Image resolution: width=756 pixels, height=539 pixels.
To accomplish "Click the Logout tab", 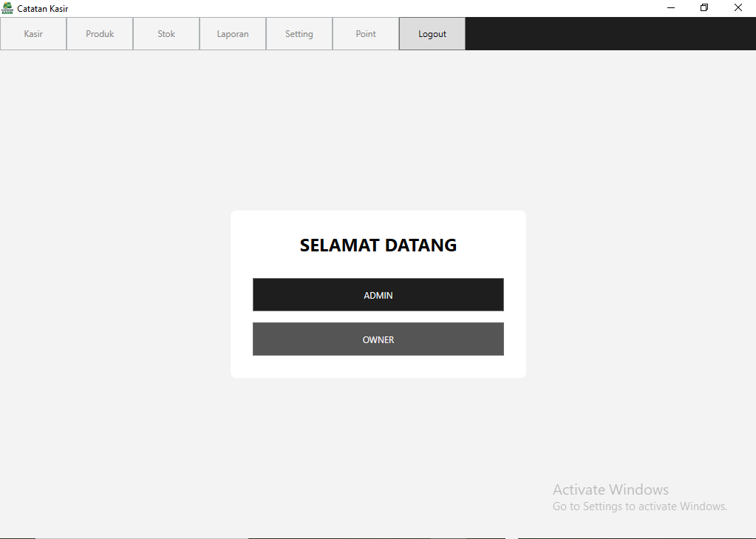I will [432, 34].
